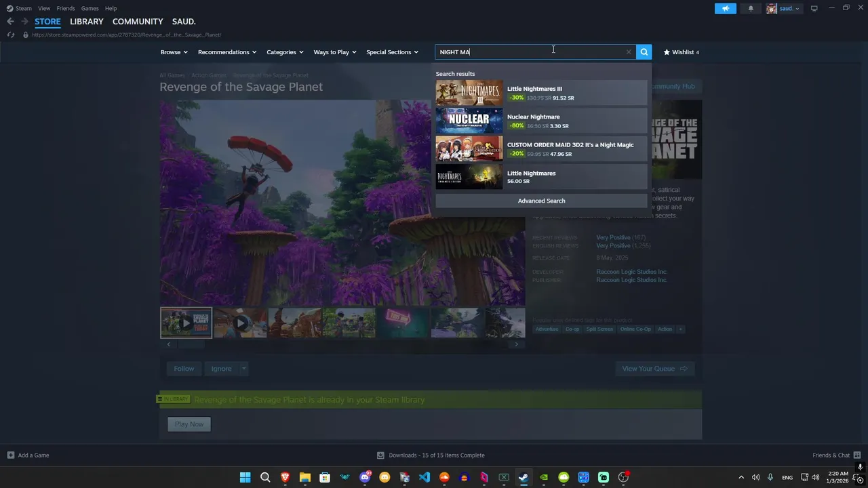Image resolution: width=868 pixels, height=488 pixels.
Task: Open the Categories dropdown
Action: pos(285,52)
